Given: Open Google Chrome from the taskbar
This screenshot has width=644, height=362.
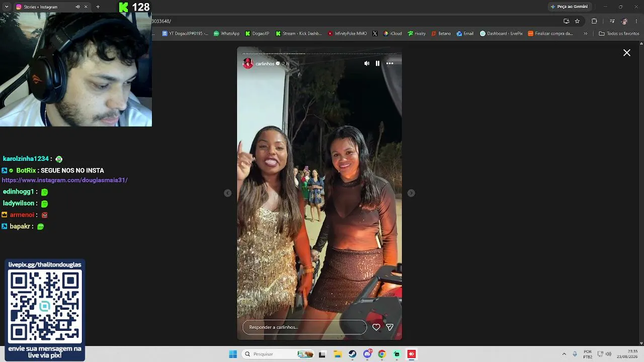Looking at the screenshot, I should coord(382,354).
